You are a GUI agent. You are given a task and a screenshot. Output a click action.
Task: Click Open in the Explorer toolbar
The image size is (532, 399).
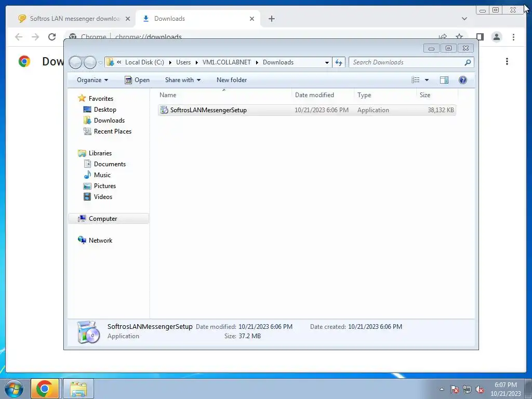click(137, 80)
